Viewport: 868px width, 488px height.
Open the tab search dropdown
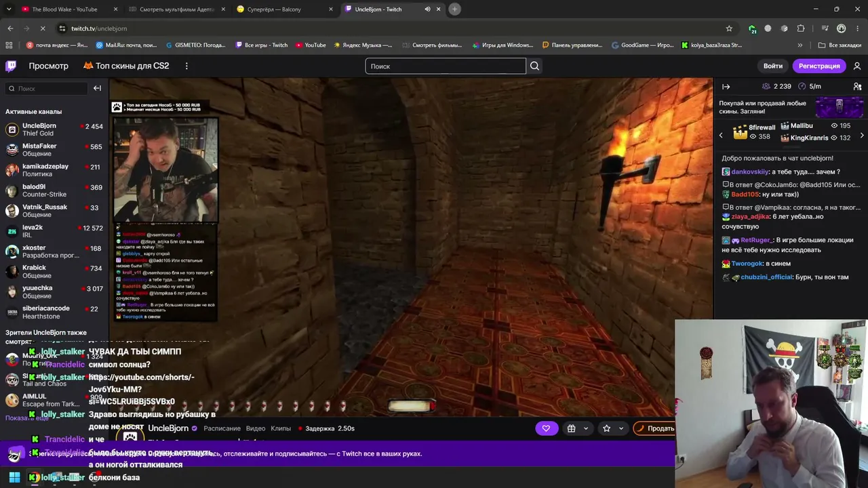10,9
